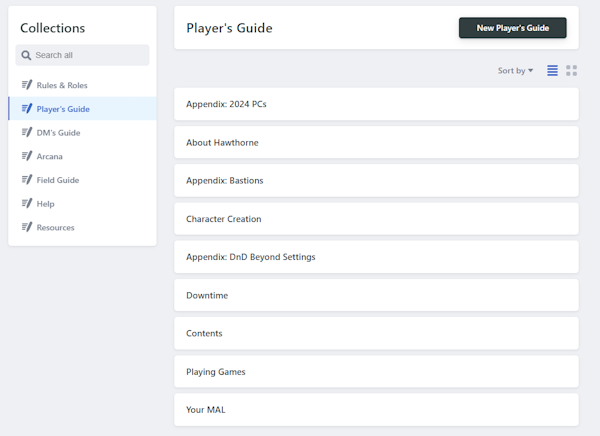600x436 pixels.
Task: Click the Field Guide collection icon
Action: point(27,180)
